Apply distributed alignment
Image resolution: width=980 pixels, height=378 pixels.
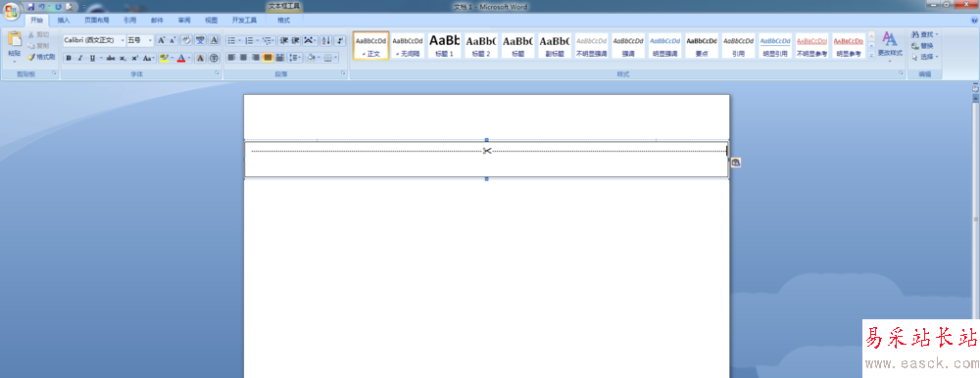coord(279,58)
